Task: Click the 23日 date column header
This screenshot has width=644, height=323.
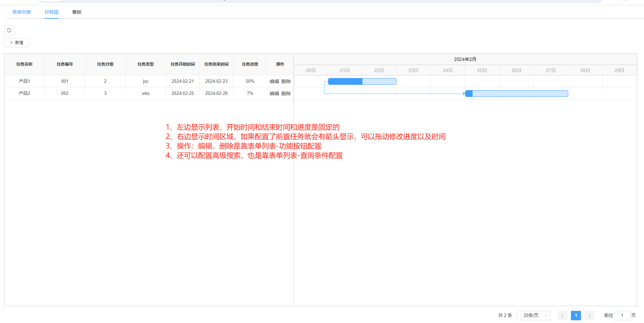Action: 413,70
